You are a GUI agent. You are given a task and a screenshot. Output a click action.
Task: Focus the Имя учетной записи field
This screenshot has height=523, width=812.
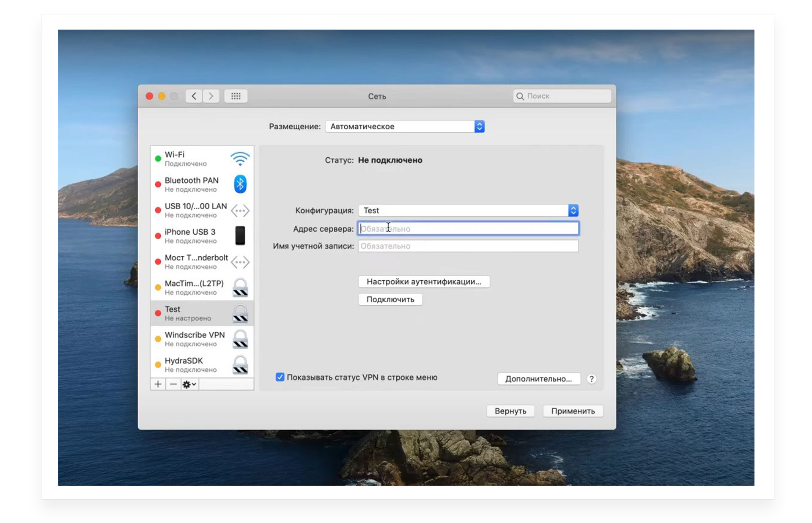point(468,246)
